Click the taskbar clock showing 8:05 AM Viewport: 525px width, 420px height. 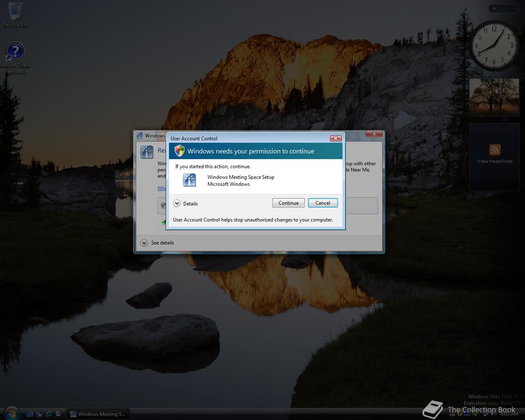(509, 414)
